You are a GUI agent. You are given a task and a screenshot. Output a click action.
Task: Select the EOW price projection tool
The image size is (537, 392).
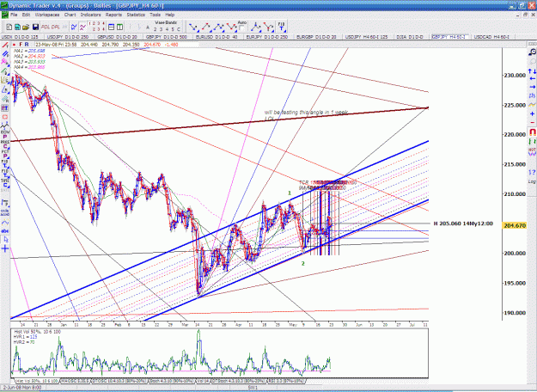[5, 133]
